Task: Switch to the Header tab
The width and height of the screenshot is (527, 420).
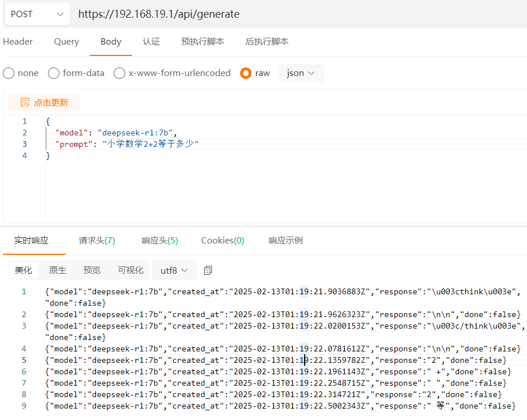Action: coord(18,42)
